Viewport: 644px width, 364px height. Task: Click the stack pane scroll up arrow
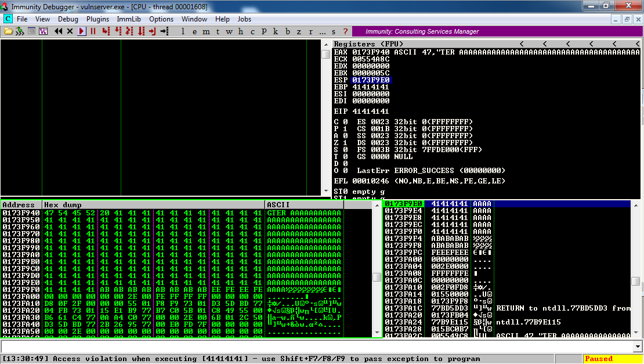click(x=635, y=204)
